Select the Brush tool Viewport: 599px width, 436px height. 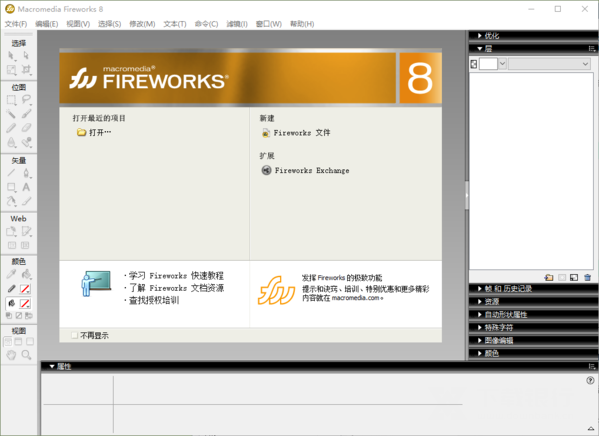[26, 114]
